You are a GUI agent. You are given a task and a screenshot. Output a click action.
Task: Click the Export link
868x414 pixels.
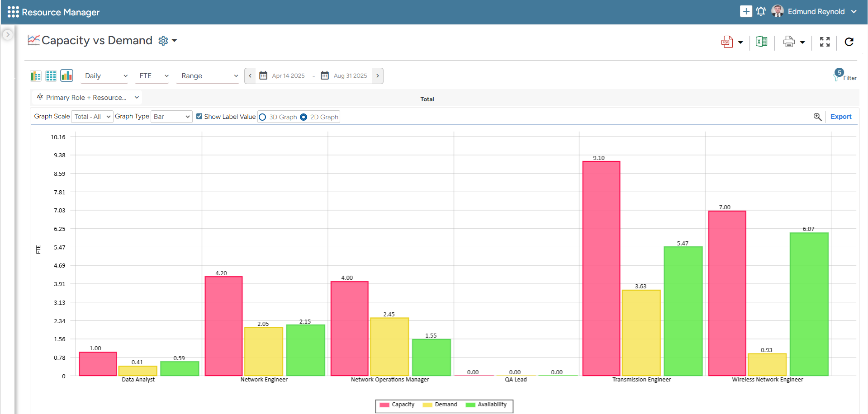click(x=840, y=117)
